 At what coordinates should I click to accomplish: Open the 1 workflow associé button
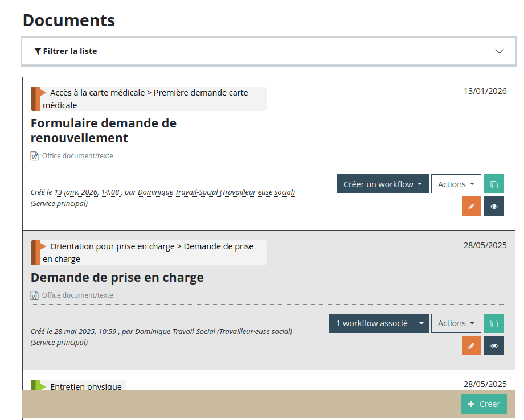click(x=372, y=323)
